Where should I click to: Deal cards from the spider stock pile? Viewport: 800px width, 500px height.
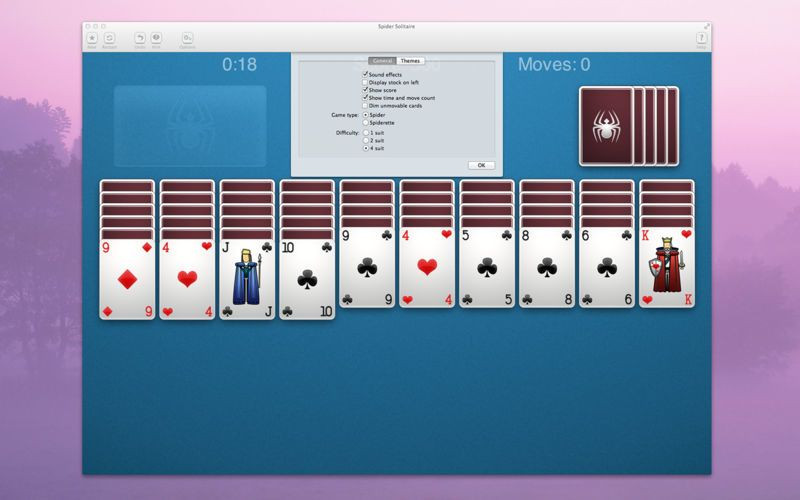pyautogui.click(x=629, y=126)
